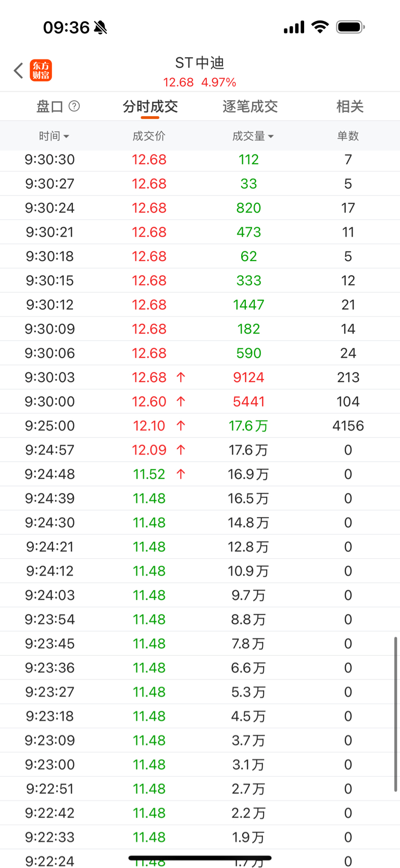Open the 相关 tab
The height and width of the screenshot is (868, 400).
(x=349, y=107)
